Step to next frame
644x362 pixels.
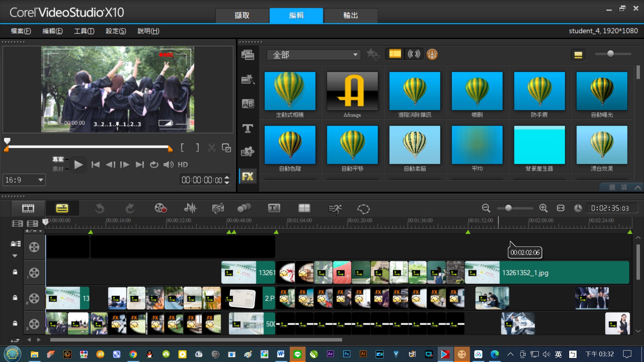125,165
